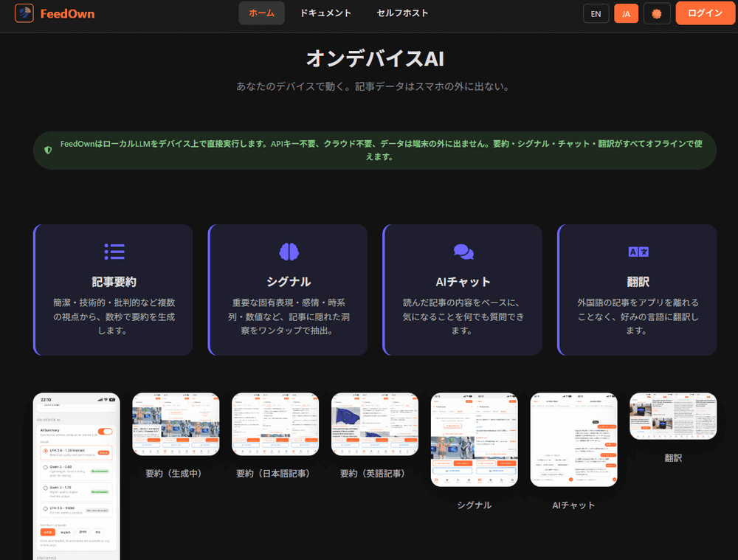This screenshot has width=738, height=560.
Task: Click the AIチャット caption under thumbnail
Action: point(573,505)
